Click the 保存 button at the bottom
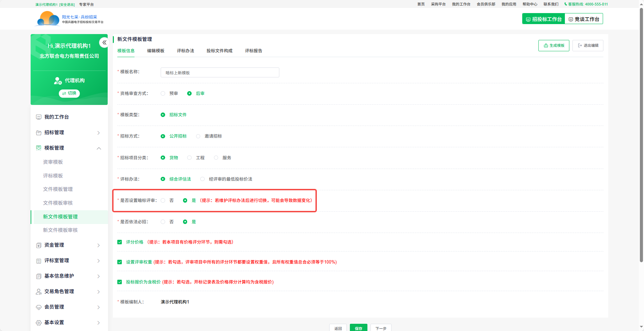Screen dimensions: 644x331 point(358,328)
